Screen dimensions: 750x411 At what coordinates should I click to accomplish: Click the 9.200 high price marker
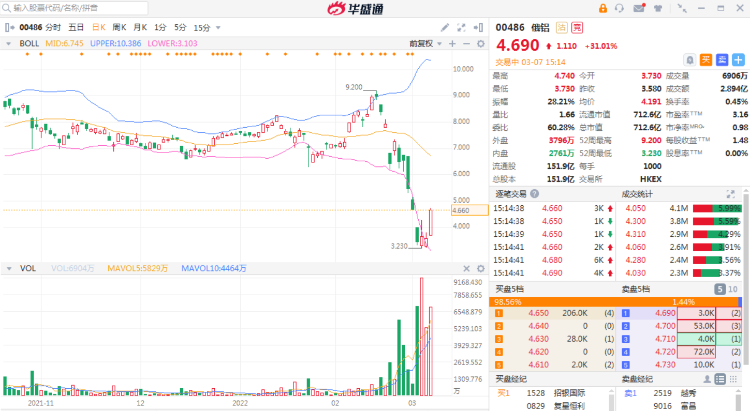(354, 87)
